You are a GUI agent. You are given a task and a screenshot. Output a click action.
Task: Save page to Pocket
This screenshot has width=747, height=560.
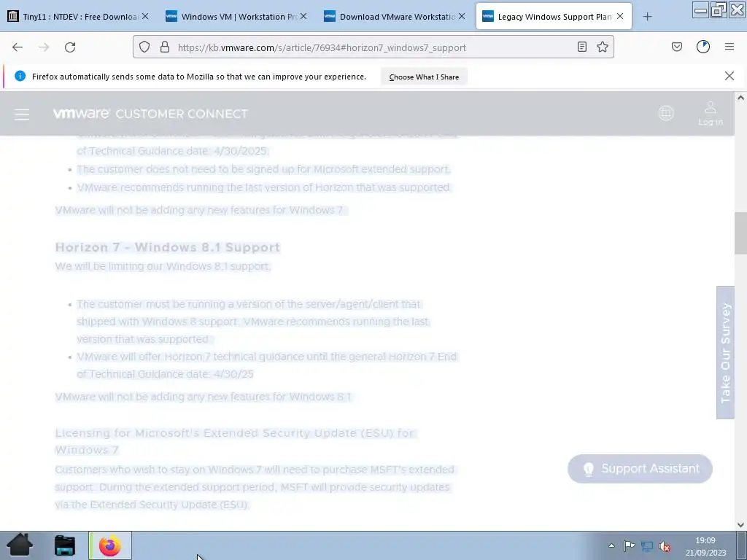677,47
